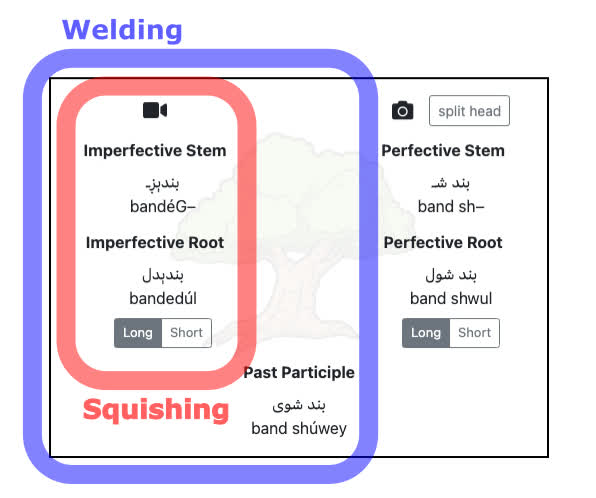Click the band shwul transliteration text
Viewport: 596px width, 498px height.
pos(451,298)
